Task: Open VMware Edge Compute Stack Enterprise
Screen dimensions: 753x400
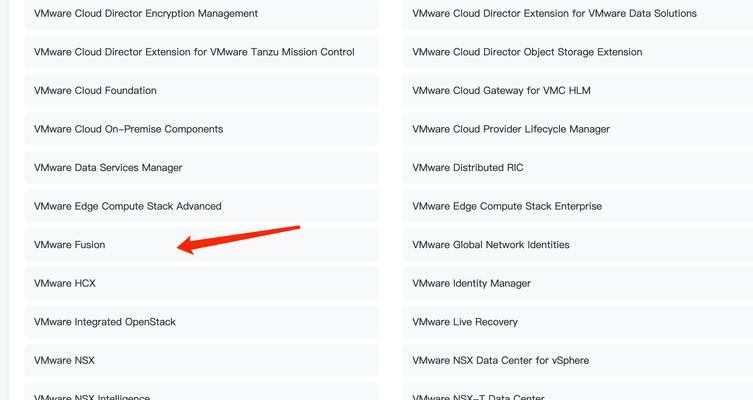Action: (578, 206)
